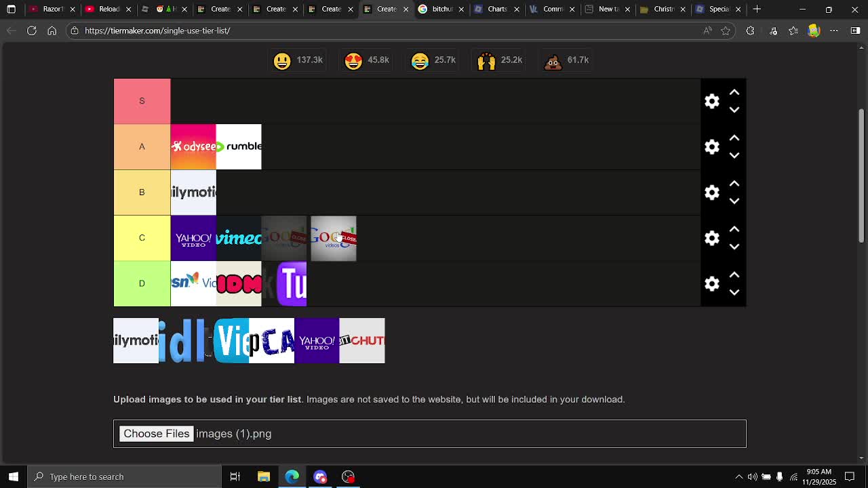The height and width of the screenshot is (488, 868).
Task: Click the browser page refresh icon
Action: pos(32,30)
